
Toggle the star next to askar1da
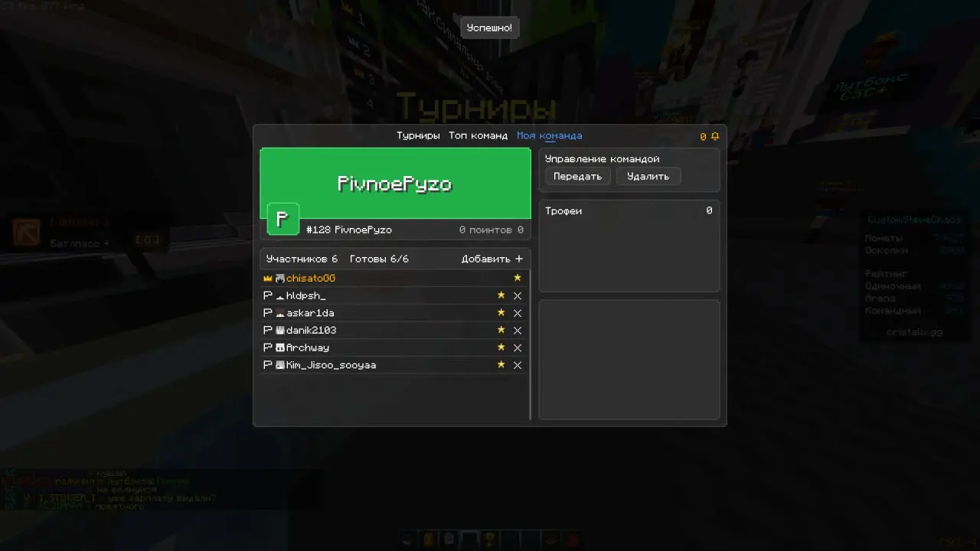[501, 313]
